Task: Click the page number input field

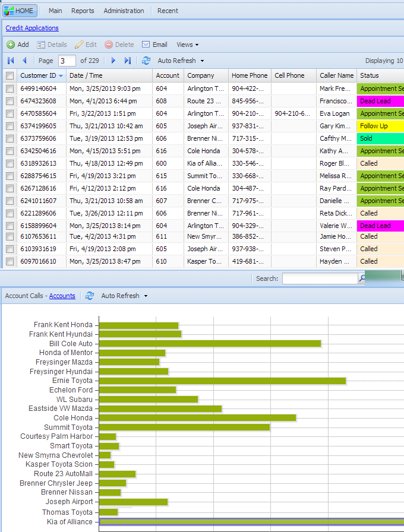Action: (67, 61)
